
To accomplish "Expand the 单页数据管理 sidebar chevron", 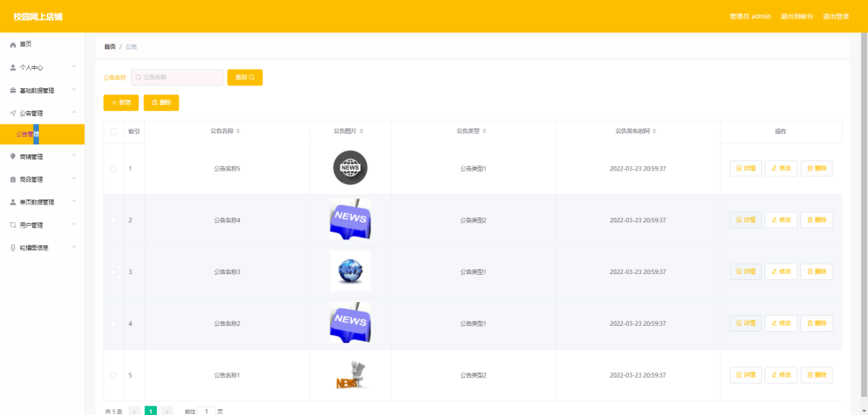I will click(75, 202).
